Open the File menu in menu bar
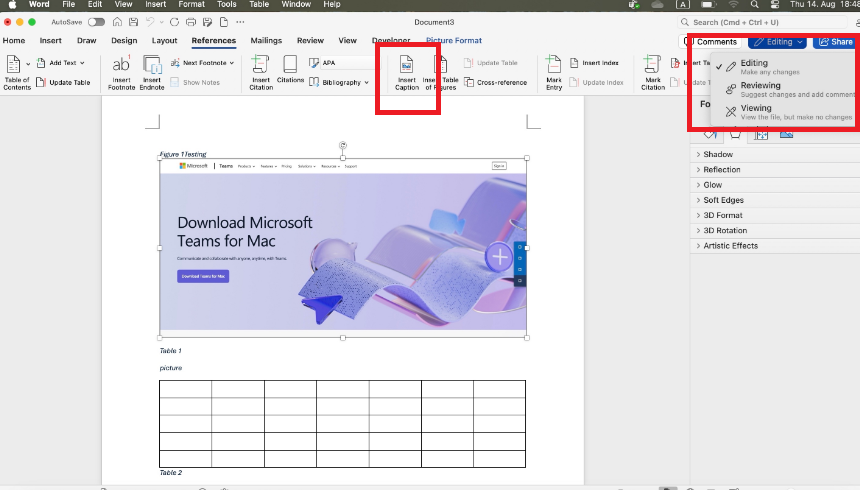 point(69,4)
